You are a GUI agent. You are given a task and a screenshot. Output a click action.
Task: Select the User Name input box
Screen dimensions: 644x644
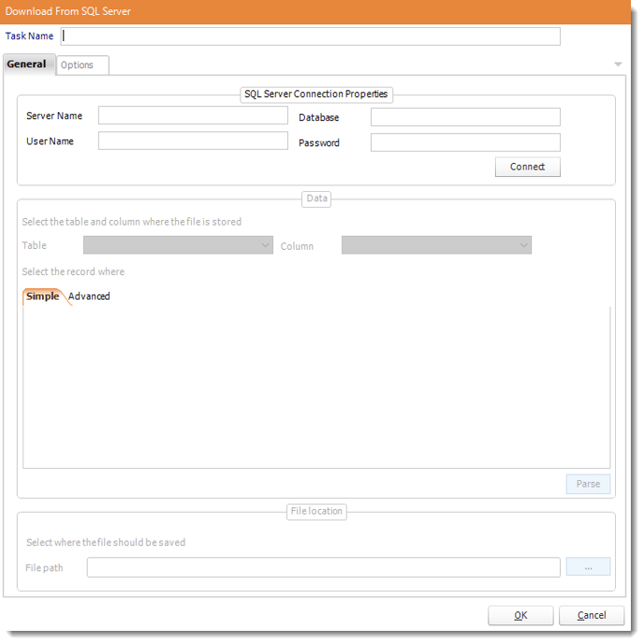[193, 140]
